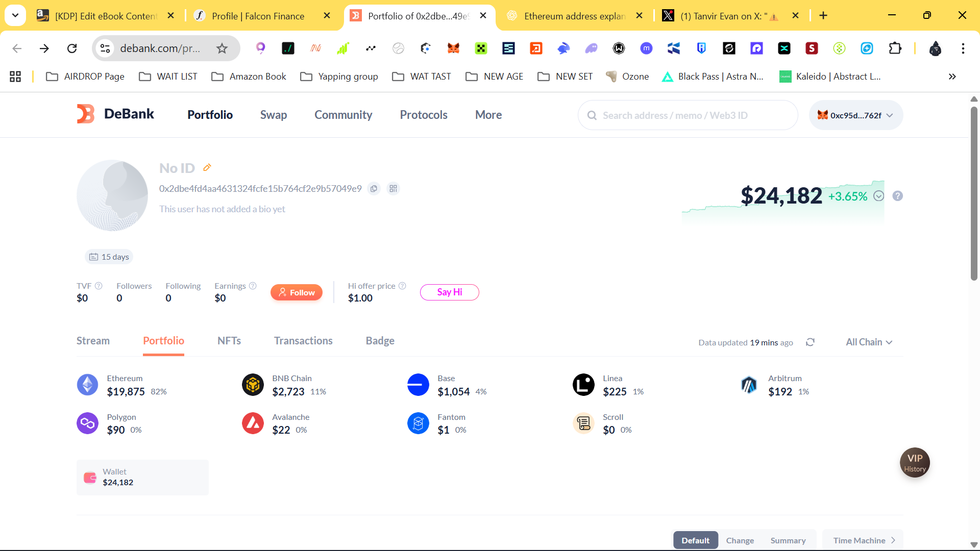Screen dimensions: 980x551
Task: Open the Swap menu item
Action: point(273,115)
